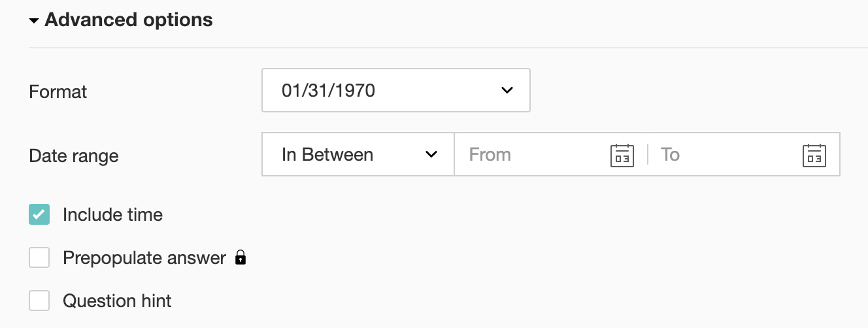Open the Format dropdown showing 01/31/1970
The image size is (868, 328).
coord(395,90)
